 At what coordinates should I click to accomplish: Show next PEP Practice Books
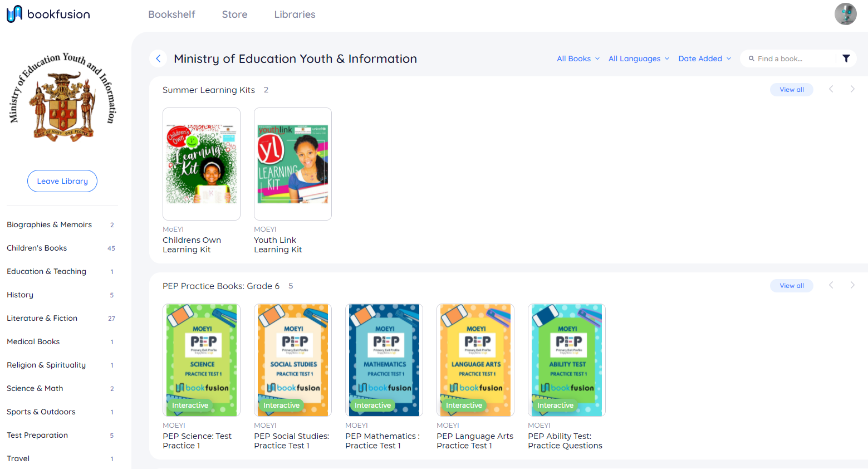pyautogui.click(x=852, y=285)
